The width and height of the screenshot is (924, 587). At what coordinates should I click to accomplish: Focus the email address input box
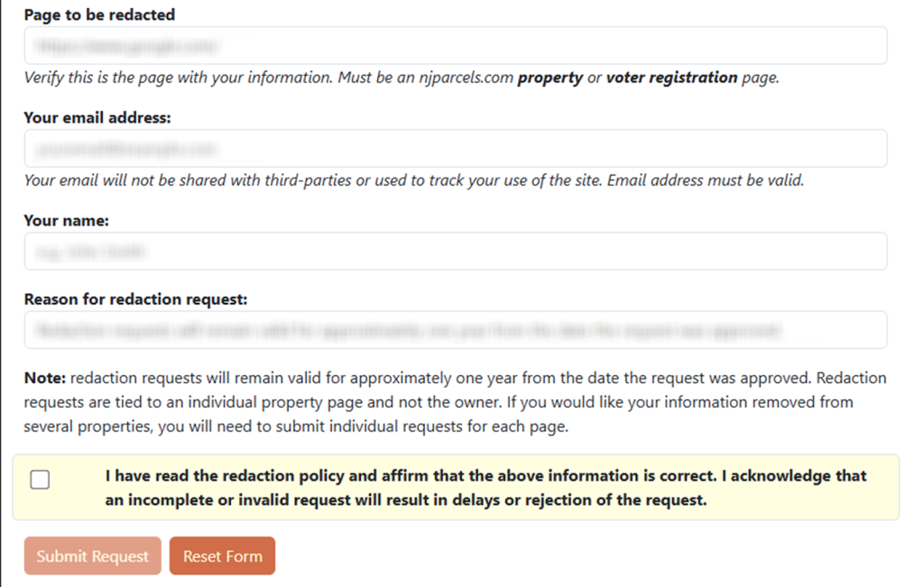pos(456,148)
